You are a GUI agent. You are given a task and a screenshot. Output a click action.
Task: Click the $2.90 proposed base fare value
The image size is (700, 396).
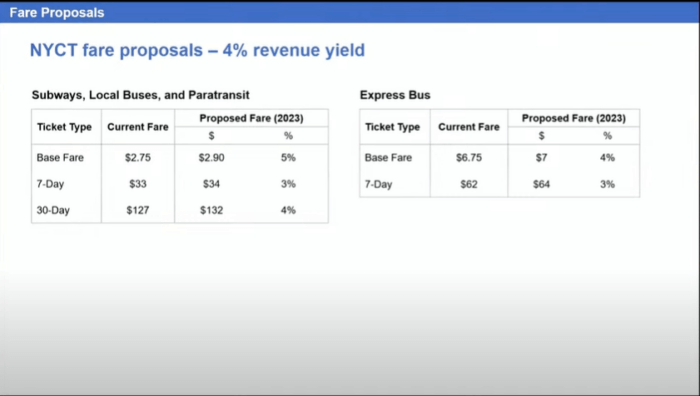(212, 158)
